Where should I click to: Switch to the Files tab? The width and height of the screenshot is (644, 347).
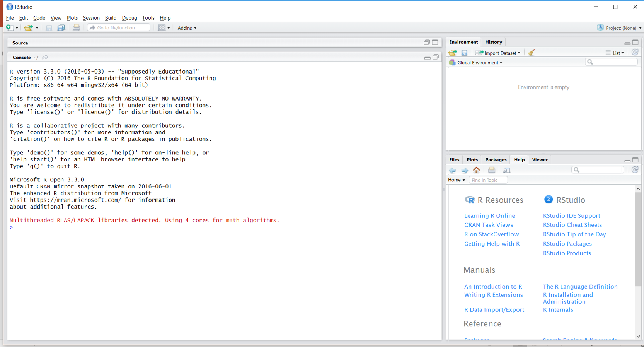454,160
